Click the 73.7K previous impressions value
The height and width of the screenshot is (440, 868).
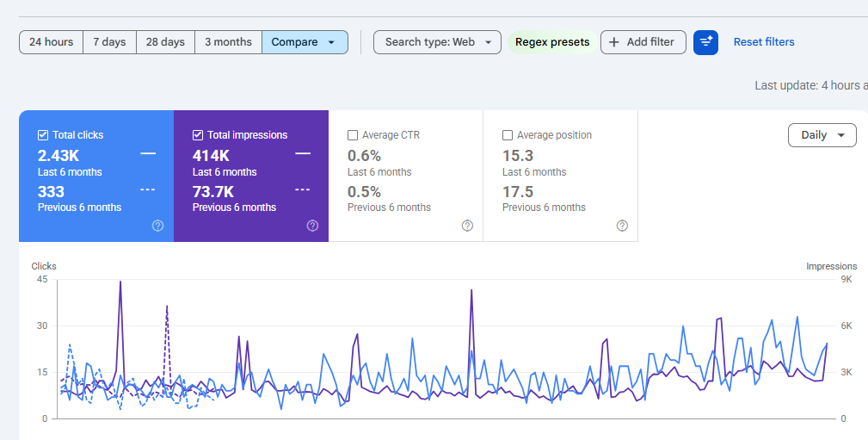[x=213, y=192]
